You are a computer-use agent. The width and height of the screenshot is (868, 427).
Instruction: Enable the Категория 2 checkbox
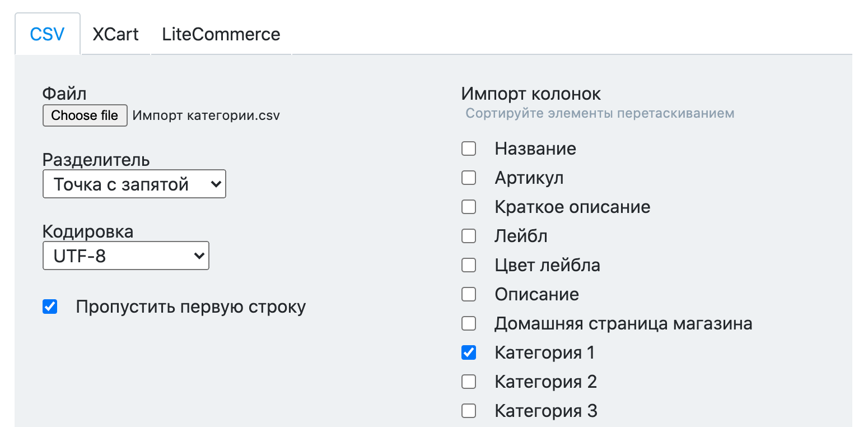click(x=469, y=382)
